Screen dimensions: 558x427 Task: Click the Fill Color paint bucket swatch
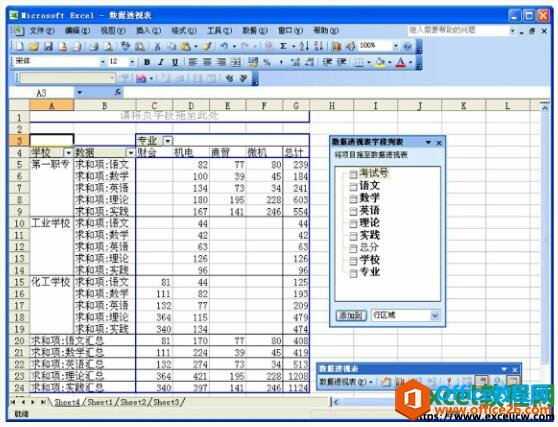click(380, 62)
